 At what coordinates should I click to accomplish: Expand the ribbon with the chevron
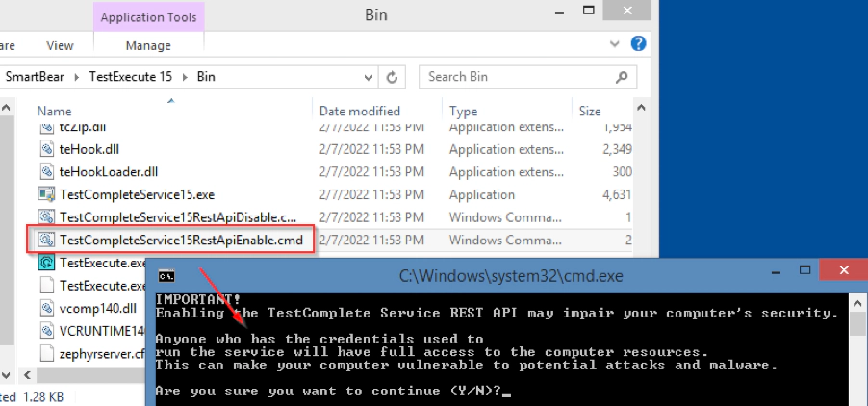click(616, 45)
